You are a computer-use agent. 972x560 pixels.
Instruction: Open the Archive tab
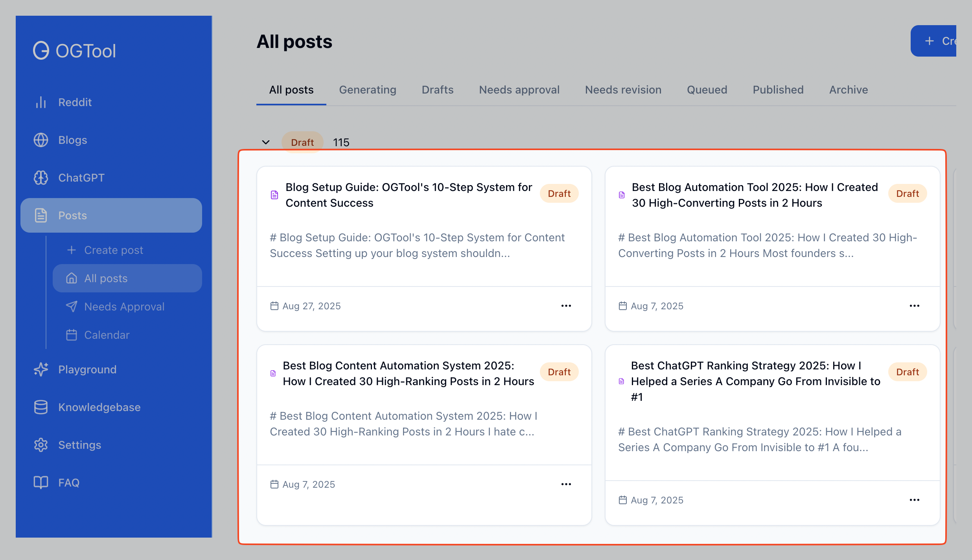click(849, 90)
